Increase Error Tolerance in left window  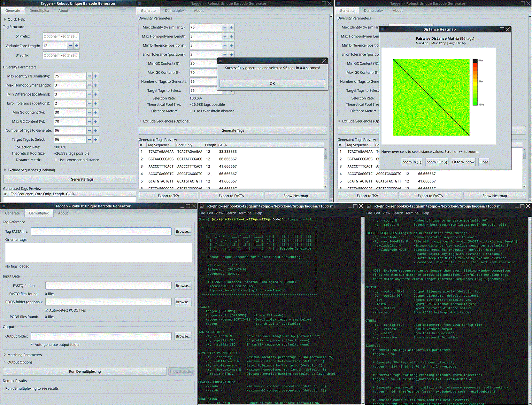coord(96,103)
